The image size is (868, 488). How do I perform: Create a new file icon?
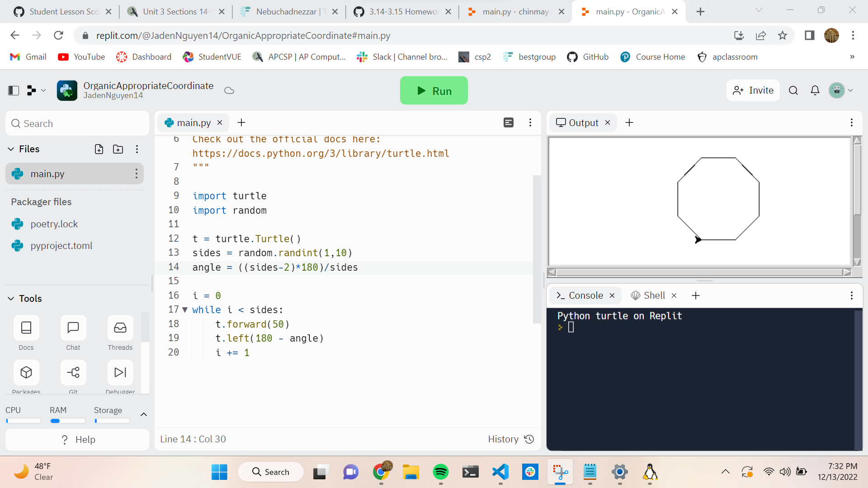(x=99, y=149)
